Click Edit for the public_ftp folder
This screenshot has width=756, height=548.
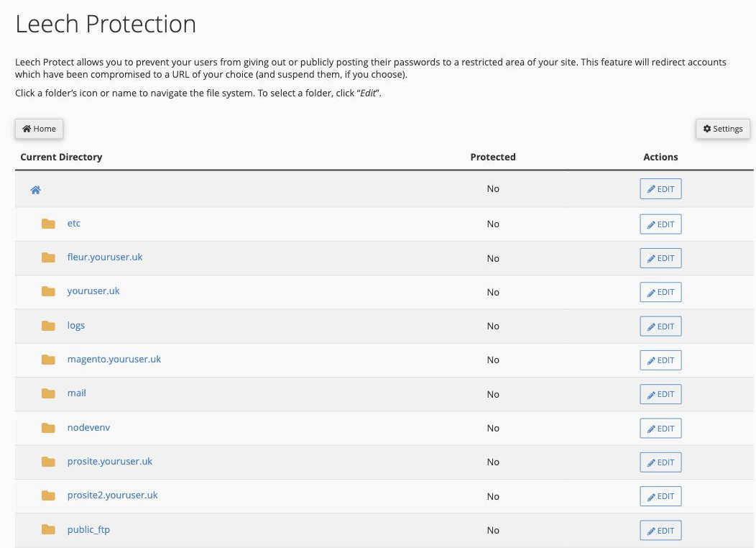point(660,531)
